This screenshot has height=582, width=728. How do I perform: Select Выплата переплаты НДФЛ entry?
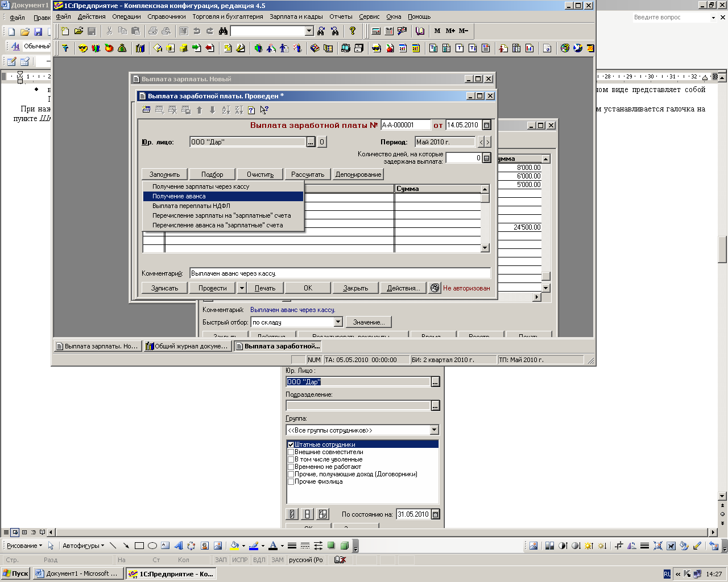pyautogui.click(x=223, y=206)
